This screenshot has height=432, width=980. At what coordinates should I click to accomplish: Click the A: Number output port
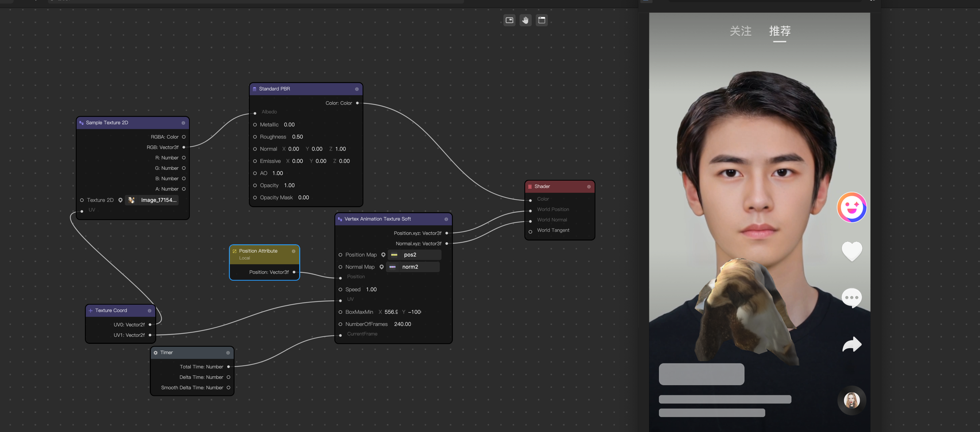pyautogui.click(x=184, y=189)
